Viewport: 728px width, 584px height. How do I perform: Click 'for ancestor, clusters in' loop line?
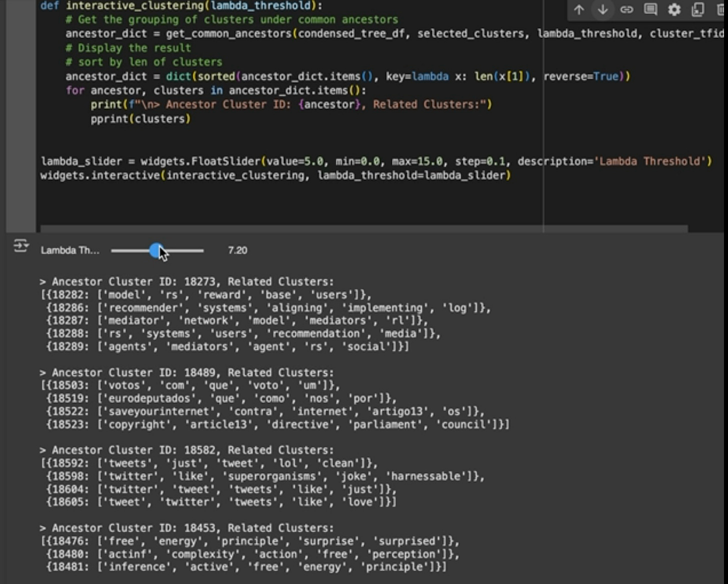coord(216,90)
